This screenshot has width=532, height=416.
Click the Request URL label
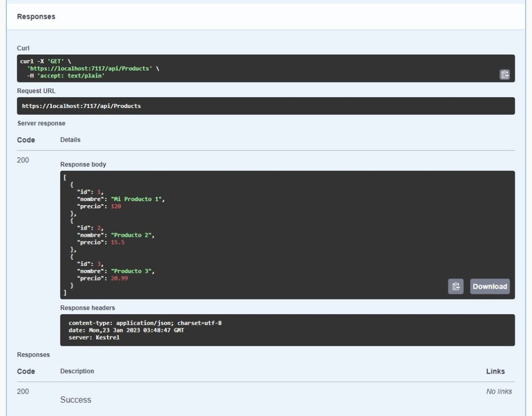pyautogui.click(x=36, y=91)
